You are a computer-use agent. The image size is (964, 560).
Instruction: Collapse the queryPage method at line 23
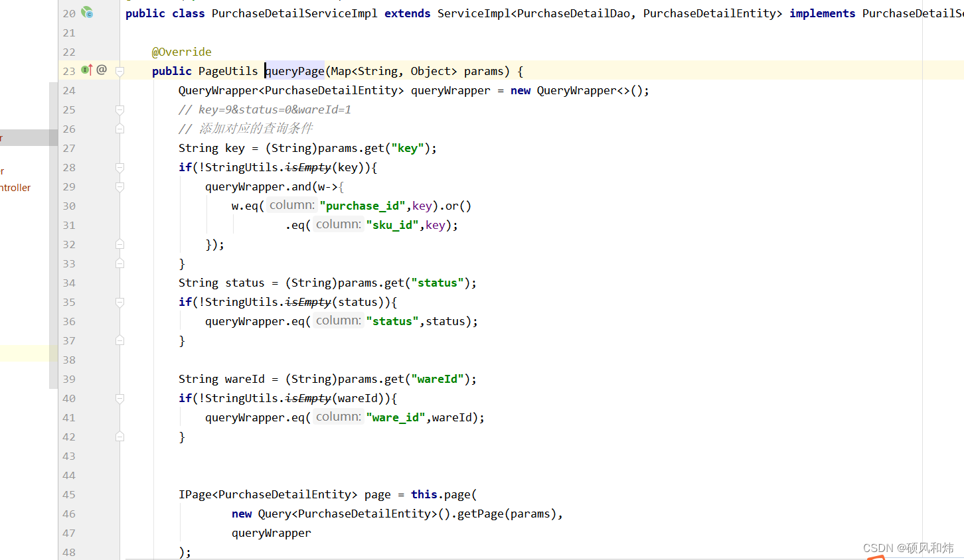point(120,71)
